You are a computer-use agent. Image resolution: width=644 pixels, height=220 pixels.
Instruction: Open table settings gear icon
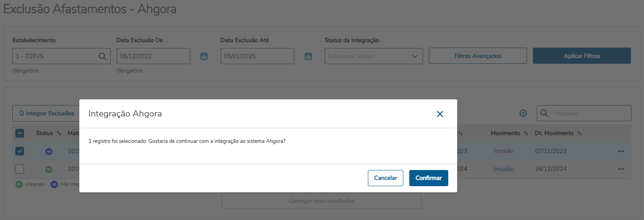coord(523,113)
